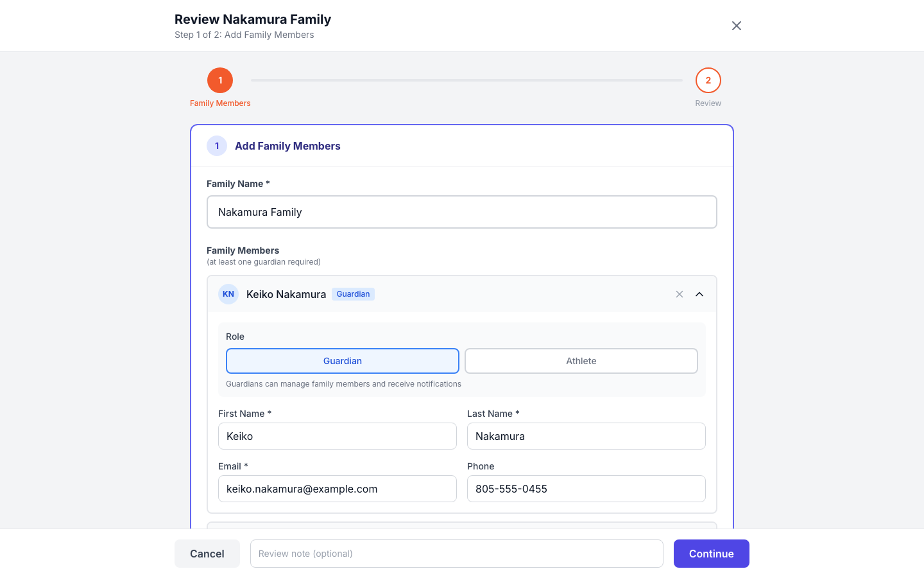924x578 pixels.
Task: Click the Continue button
Action: click(x=712, y=554)
